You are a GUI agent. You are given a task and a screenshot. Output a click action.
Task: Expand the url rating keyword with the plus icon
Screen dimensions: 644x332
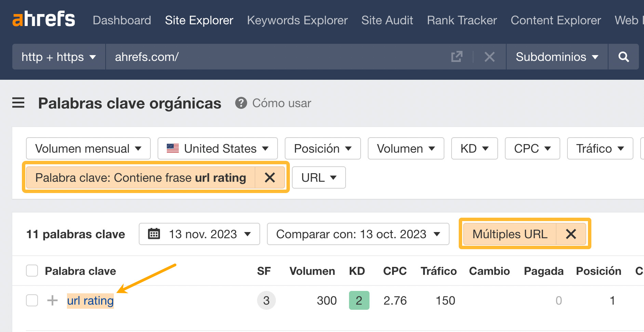pos(52,301)
